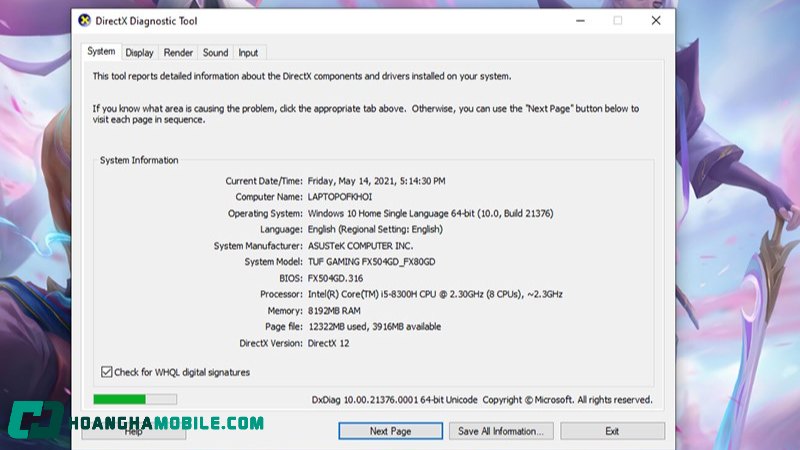This screenshot has height=450, width=800.
Task: Minimize the DirectX Diagnostic Tool window
Action: pos(580,21)
